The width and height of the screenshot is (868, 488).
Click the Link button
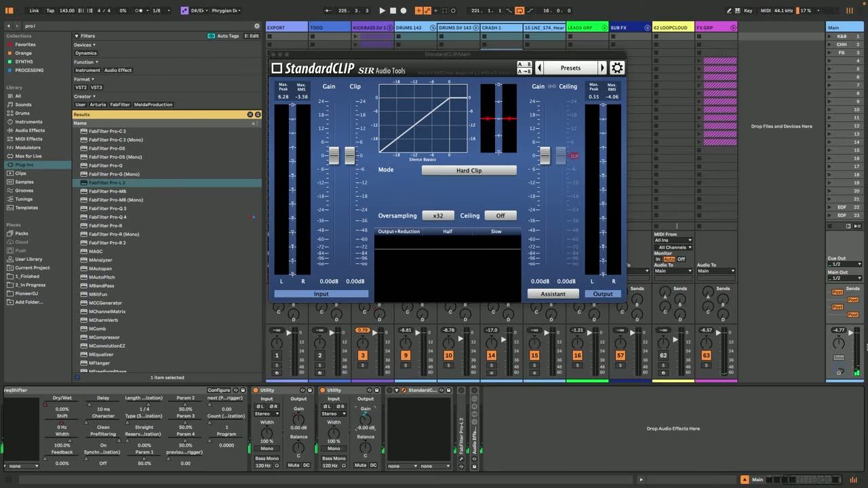(34, 11)
